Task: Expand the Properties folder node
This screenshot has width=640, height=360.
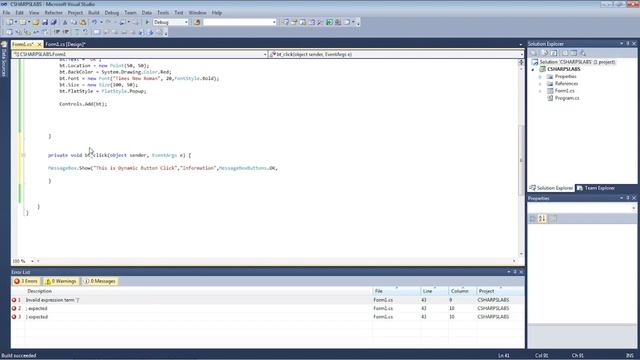Action: (540, 77)
